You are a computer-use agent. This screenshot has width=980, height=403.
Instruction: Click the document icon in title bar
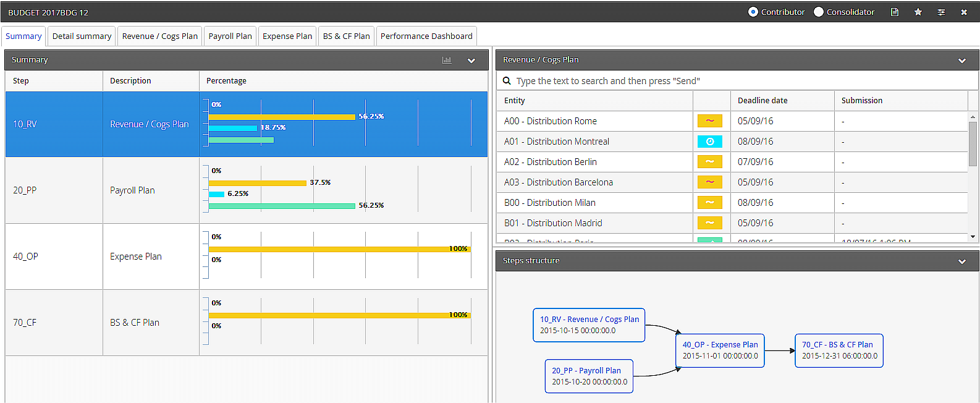tap(895, 12)
